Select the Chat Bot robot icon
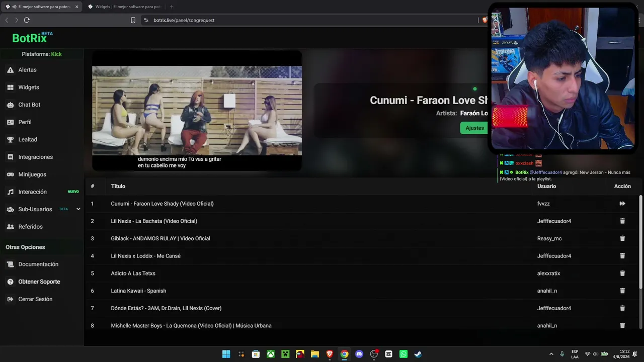 point(10,105)
